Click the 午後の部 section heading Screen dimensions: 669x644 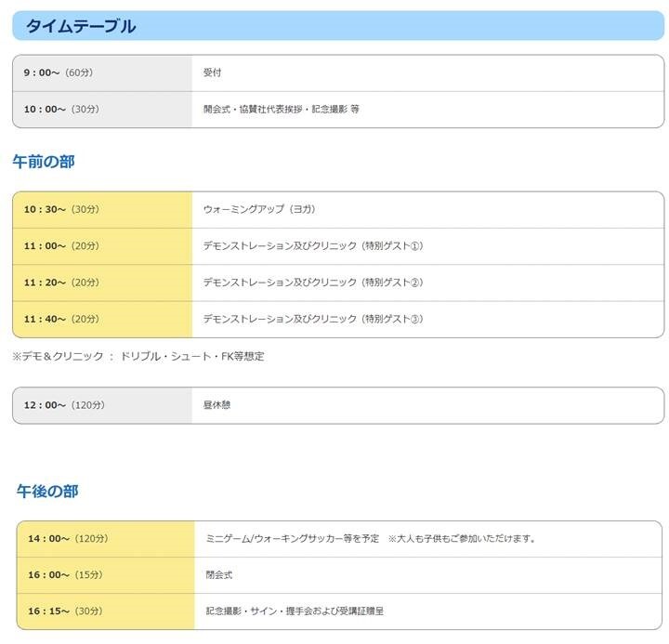(47, 491)
